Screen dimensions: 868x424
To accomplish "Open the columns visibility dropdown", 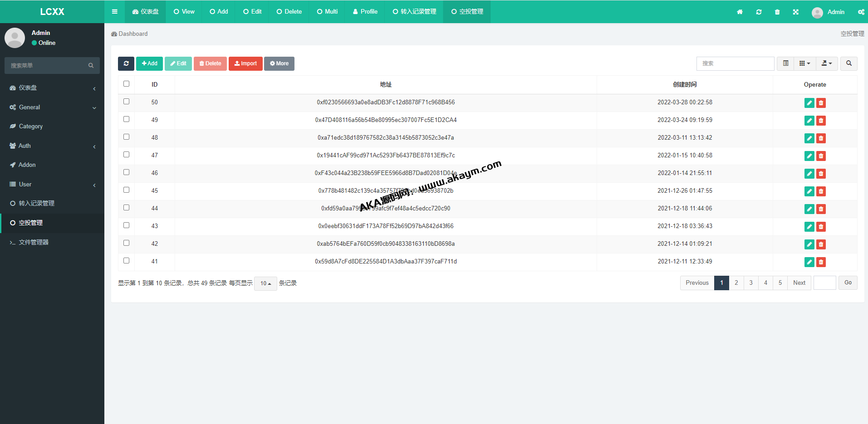I will click(x=804, y=63).
